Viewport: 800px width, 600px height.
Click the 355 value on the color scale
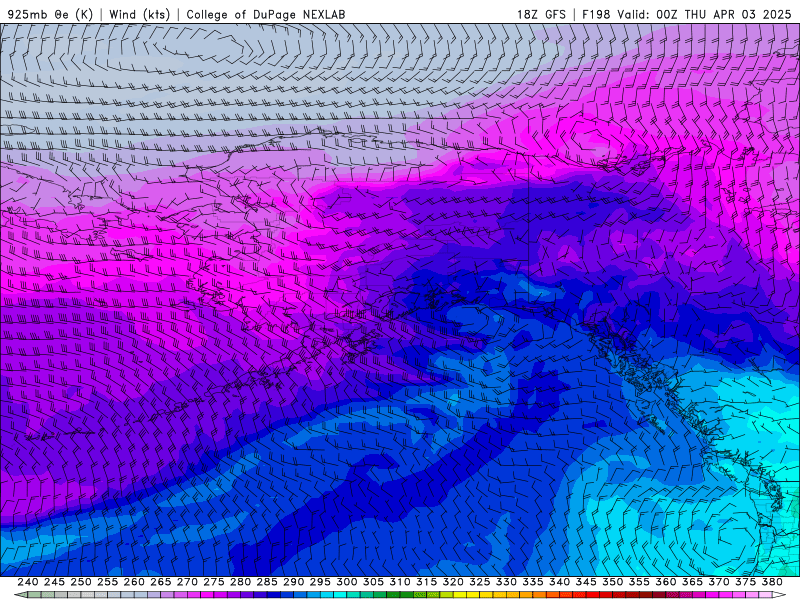click(x=639, y=582)
